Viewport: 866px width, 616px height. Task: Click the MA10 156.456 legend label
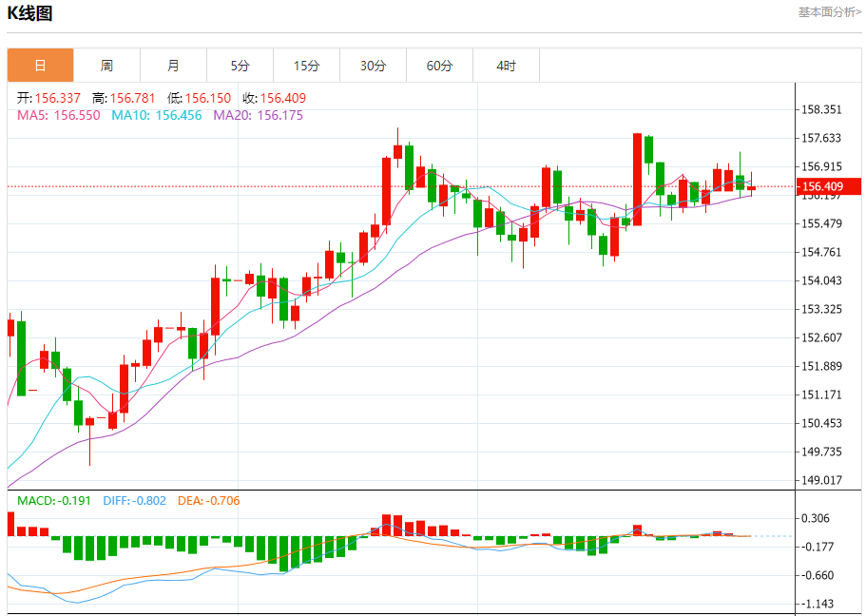click(x=157, y=115)
